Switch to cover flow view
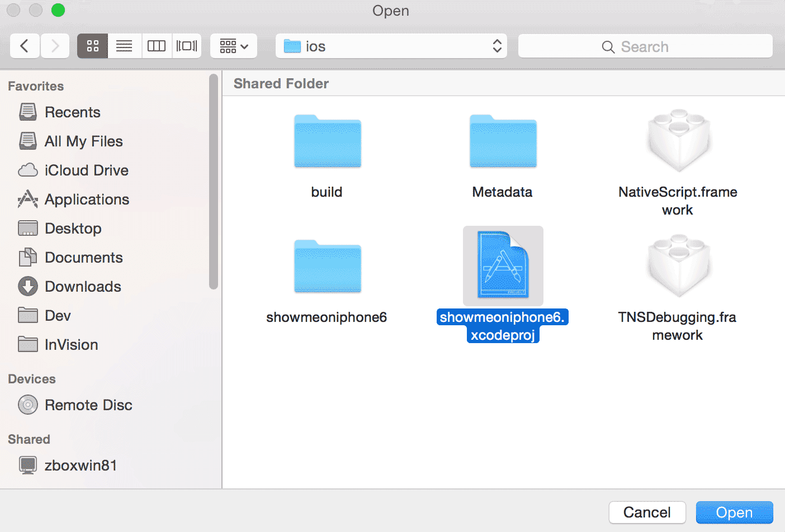 pos(187,46)
